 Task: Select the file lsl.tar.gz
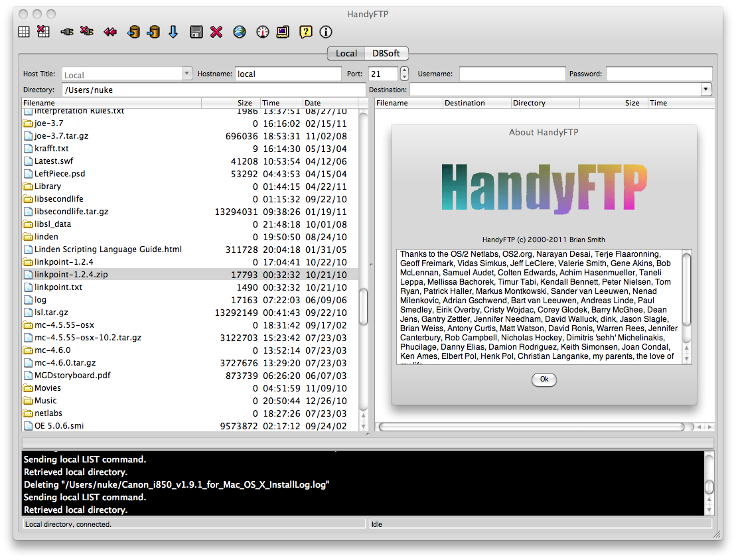(x=51, y=312)
